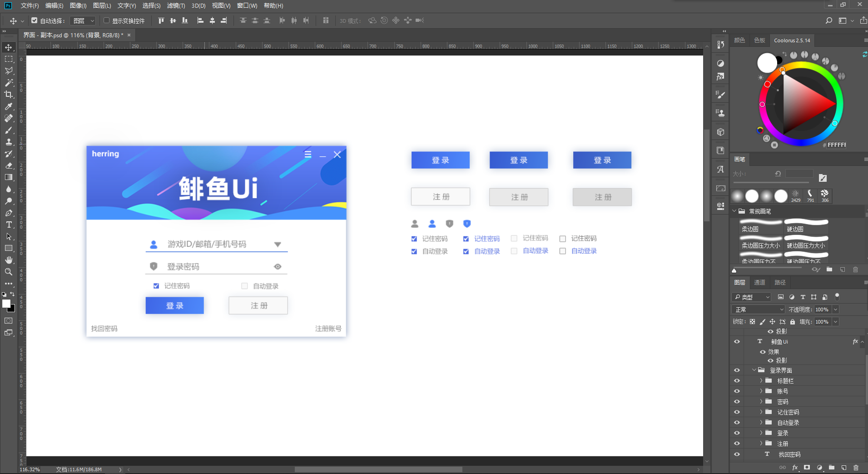
Task: Click the search icon in options bar
Action: [x=829, y=20]
